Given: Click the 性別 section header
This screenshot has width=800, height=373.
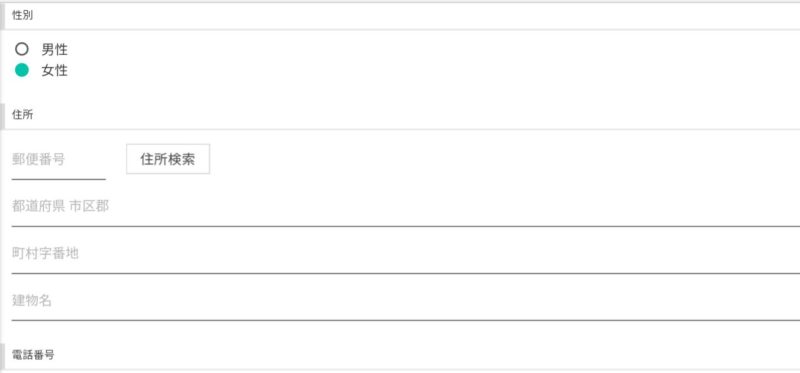Looking at the screenshot, I should click(402, 16).
